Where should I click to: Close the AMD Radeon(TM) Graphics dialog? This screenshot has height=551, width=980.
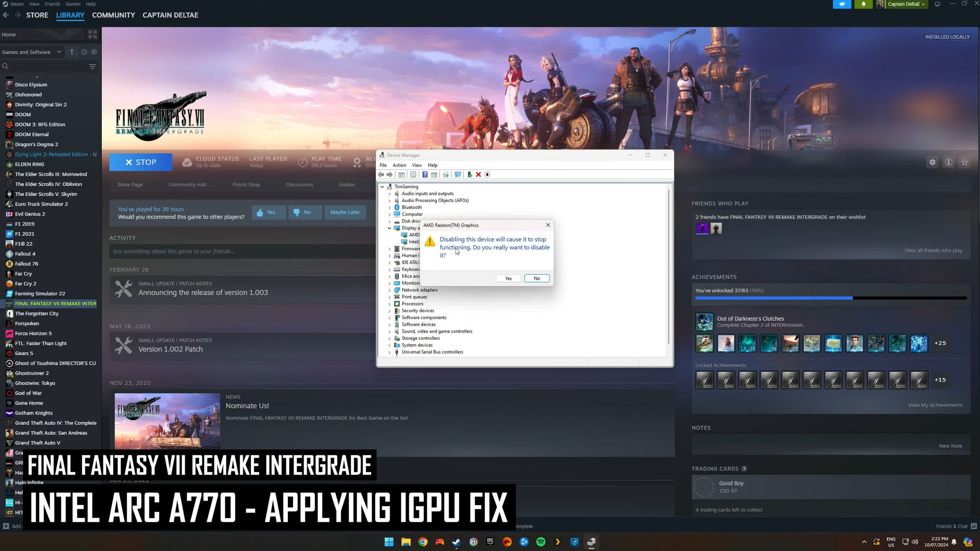tap(548, 225)
